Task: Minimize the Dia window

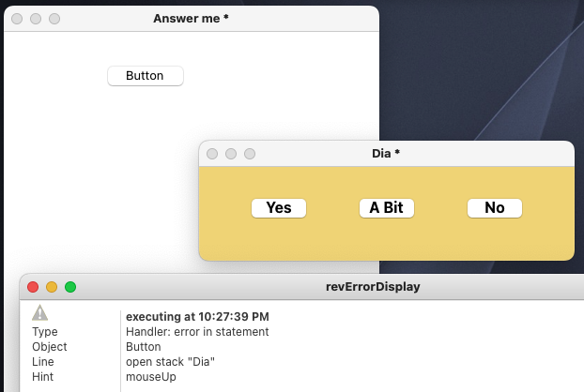Action: click(231, 154)
